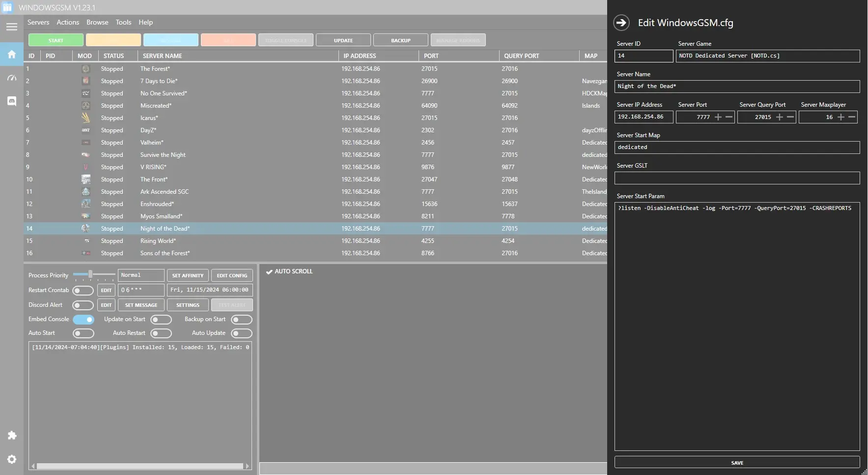
Task: Click the game icon in Icarus row
Action: 85,118
